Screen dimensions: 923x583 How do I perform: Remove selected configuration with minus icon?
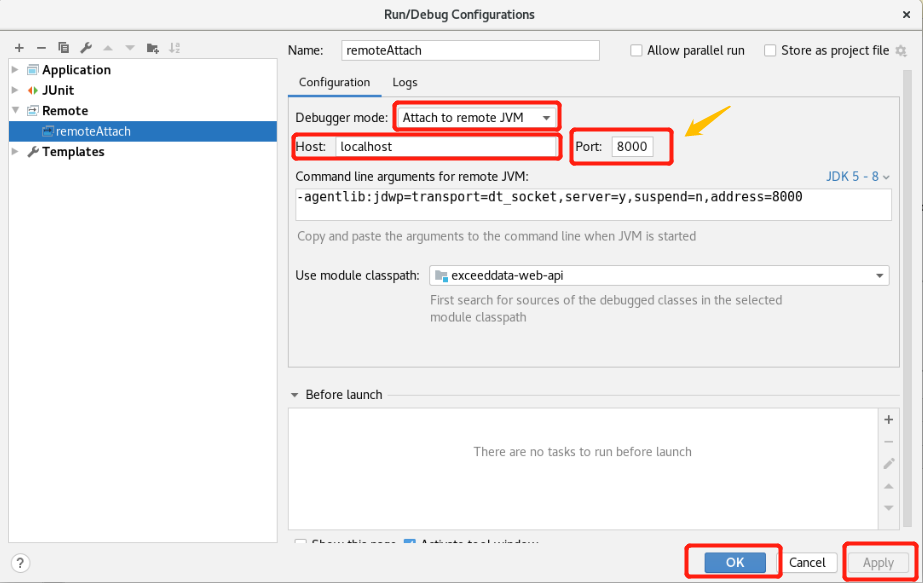(41, 48)
